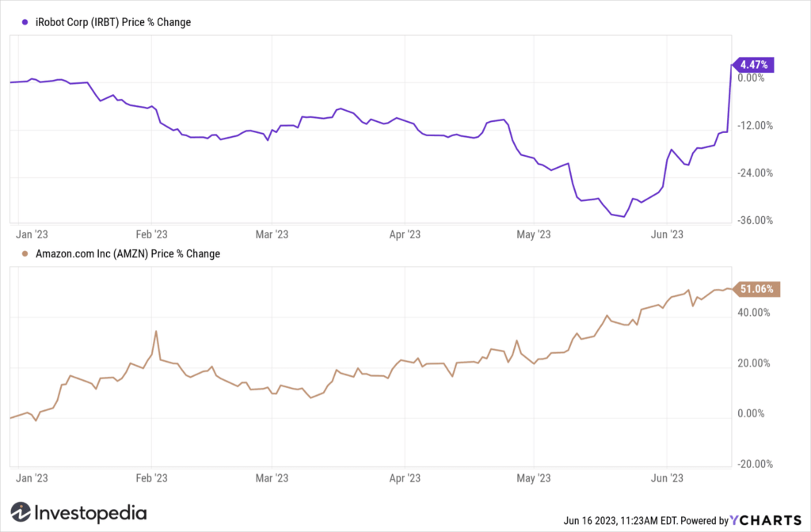Click the Investopedia logo icon

pos(21,512)
